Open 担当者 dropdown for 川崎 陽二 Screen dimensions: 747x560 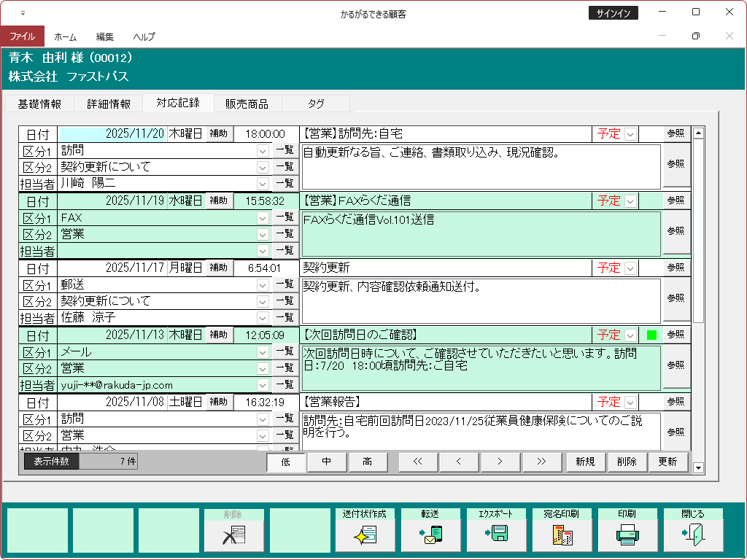(263, 184)
